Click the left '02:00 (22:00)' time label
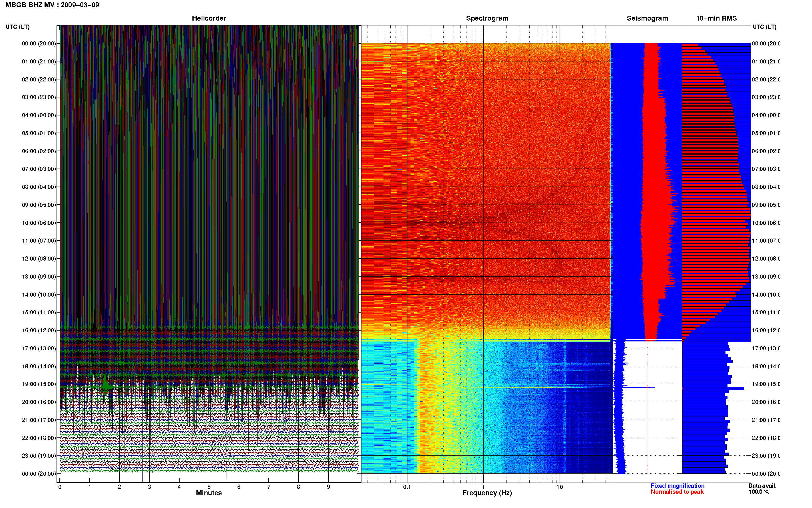The image size is (812, 508). tap(39, 80)
